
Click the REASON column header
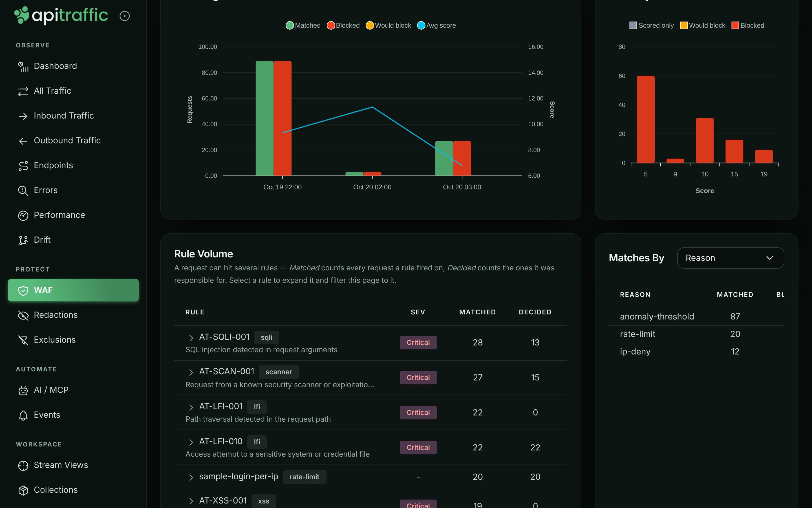pos(635,295)
